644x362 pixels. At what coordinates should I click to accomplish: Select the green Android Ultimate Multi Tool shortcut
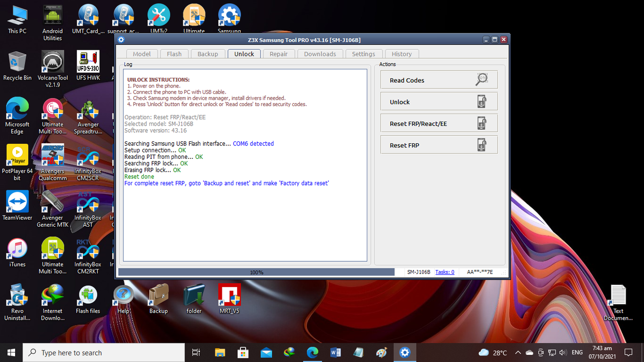(52, 256)
